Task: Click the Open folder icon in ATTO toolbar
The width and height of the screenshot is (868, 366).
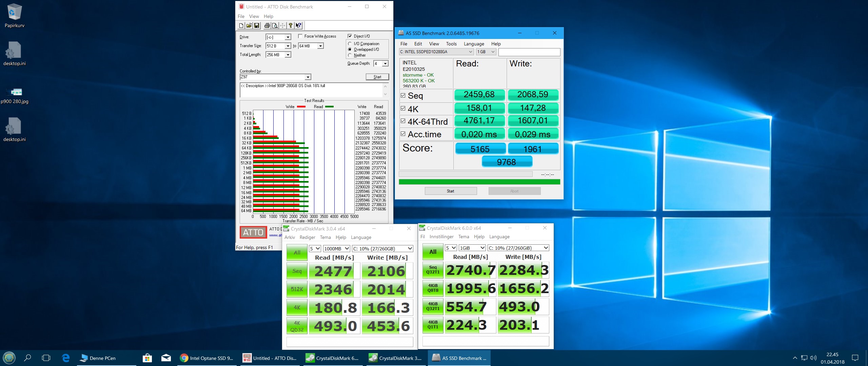Action: [249, 25]
